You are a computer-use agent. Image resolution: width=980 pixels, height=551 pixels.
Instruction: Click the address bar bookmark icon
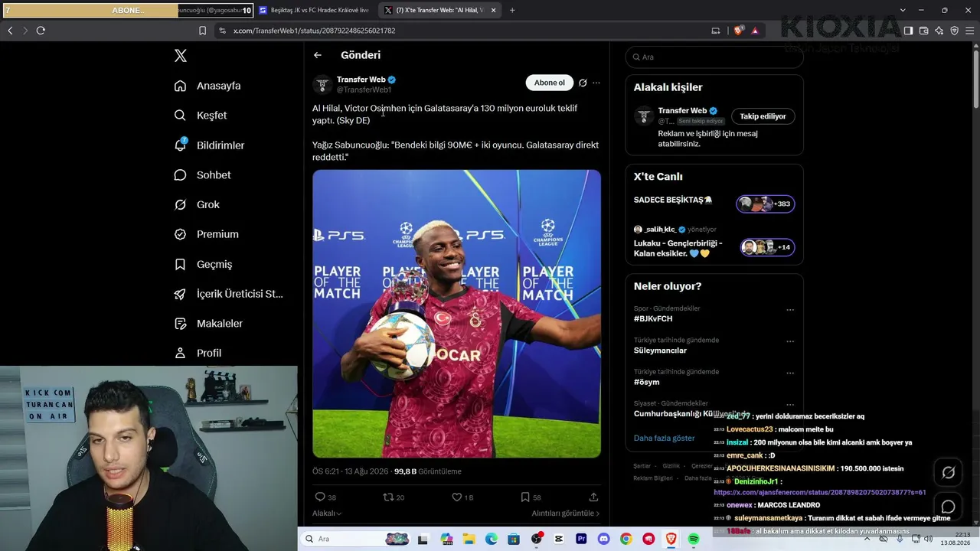point(202,31)
